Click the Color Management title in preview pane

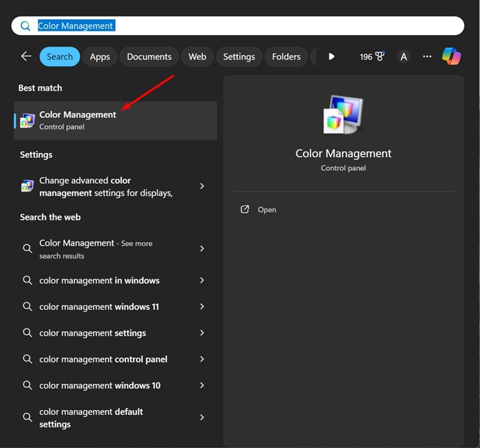coord(343,154)
